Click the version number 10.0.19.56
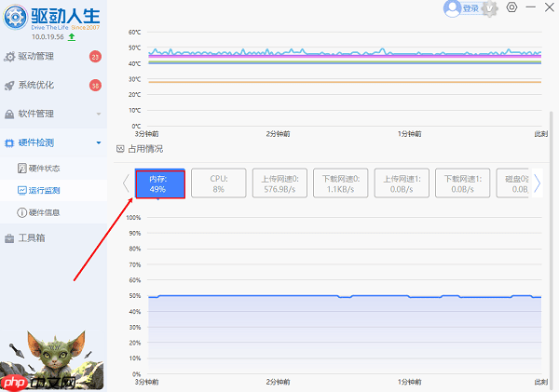Viewport: 559px width, 392px height. click(x=48, y=36)
